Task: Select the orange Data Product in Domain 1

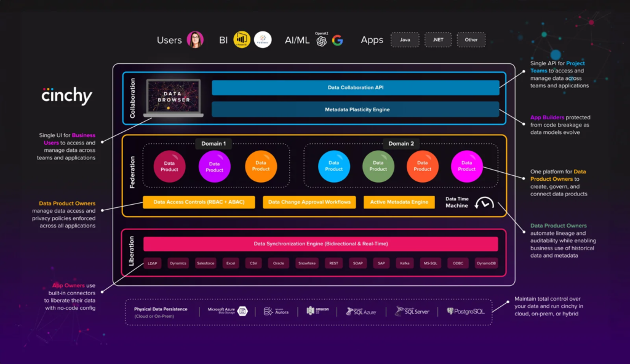Action: pyautogui.click(x=261, y=167)
